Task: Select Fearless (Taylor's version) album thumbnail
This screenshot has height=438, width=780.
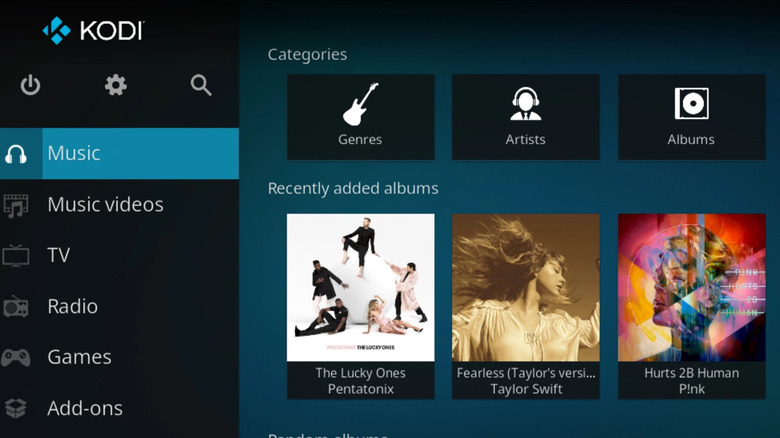Action: (x=525, y=288)
